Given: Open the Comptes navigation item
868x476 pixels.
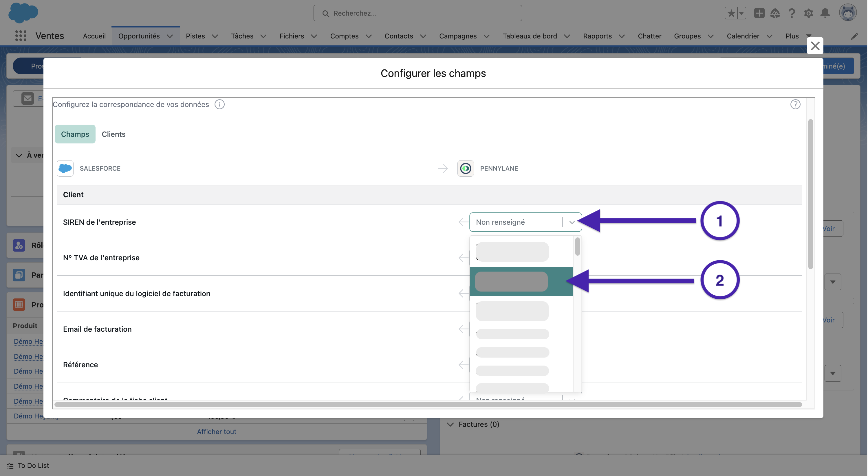Looking at the screenshot, I should tap(344, 36).
